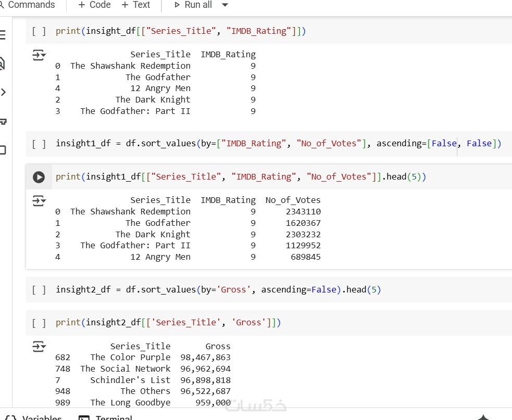Viewport: 512px width, 420px height.
Task: Expand the Run all dropdown arrow
Action: (x=225, y=5)
